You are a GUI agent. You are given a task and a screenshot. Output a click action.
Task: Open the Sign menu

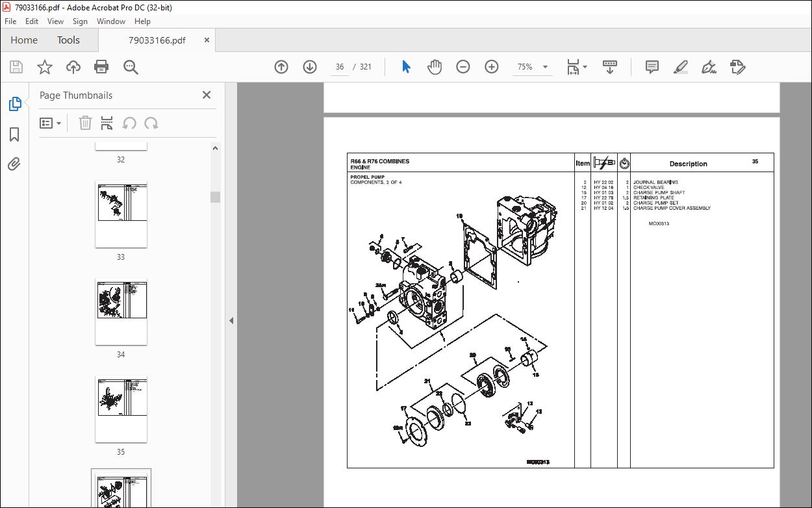click(x=80, y=21)
